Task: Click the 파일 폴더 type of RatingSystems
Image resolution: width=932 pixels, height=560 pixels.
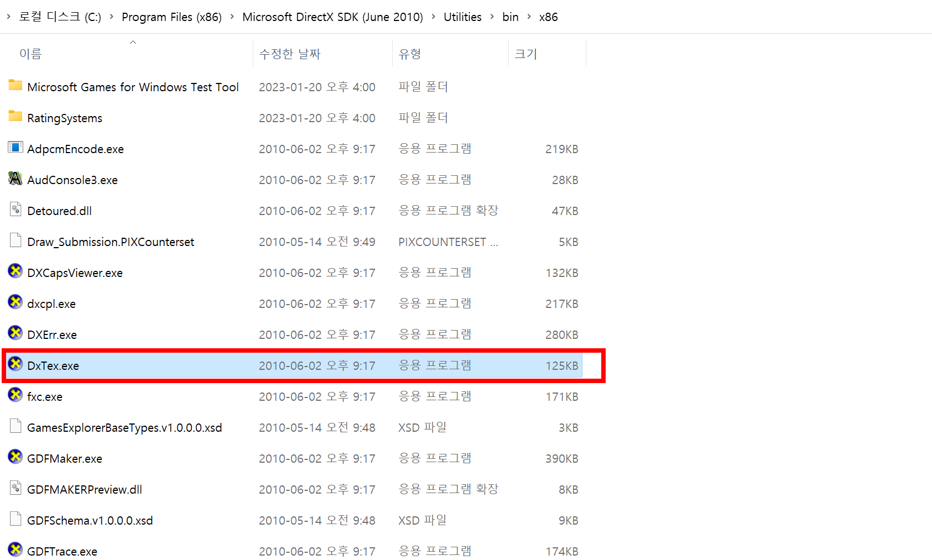Action: [x=423, y=118]
